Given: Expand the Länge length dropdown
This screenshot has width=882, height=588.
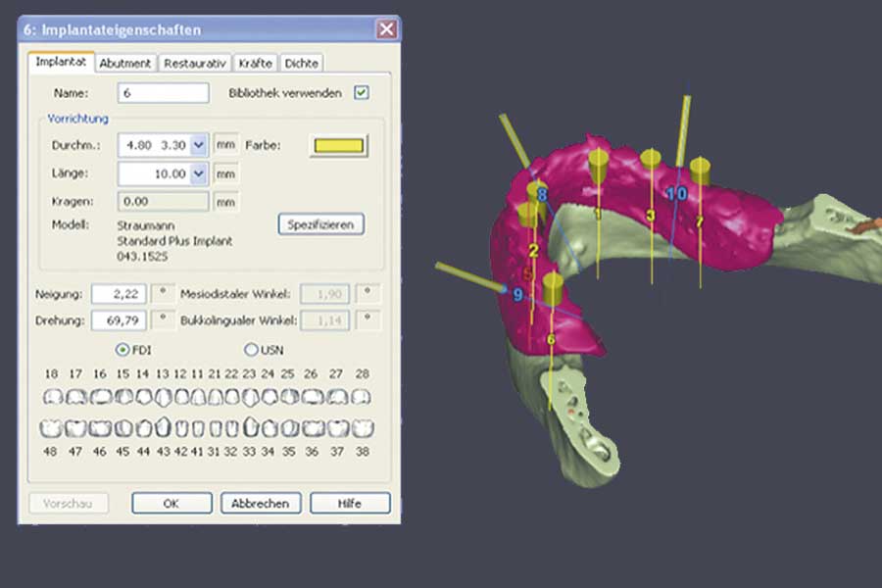Looking at the screenshot, I should [199, 173].
